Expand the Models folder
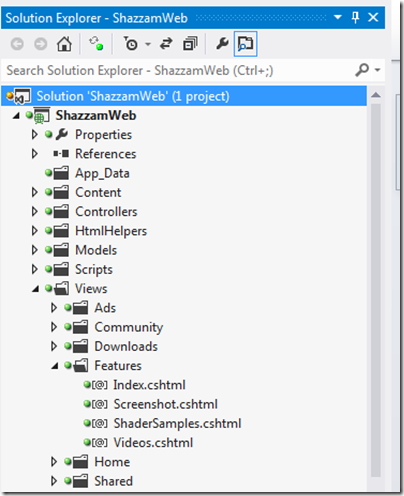 click(x=35, y=250)
